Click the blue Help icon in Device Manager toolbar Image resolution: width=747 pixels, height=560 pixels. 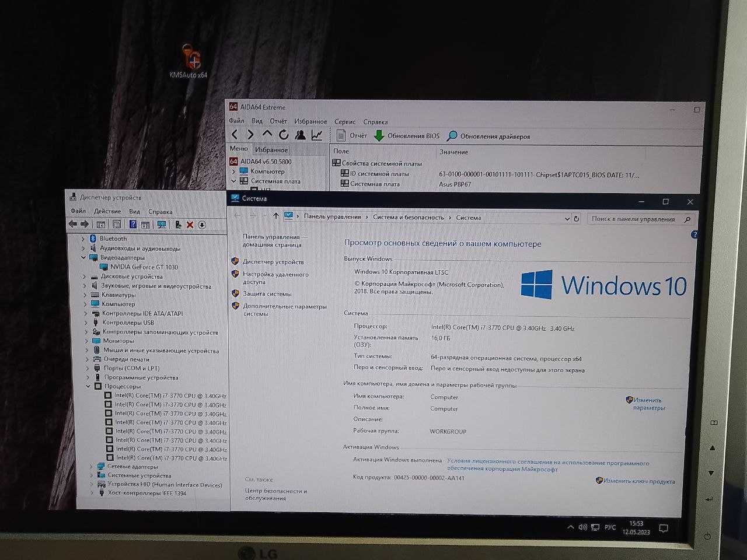click(x=133, y=224)
